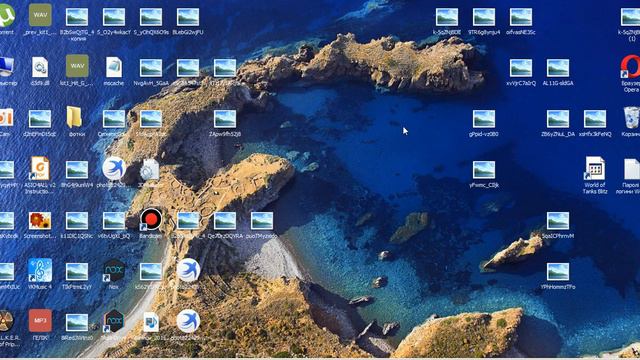640x360 pixels.
Task: Launch the Bandicam recorder shortcut
Action: click(x=151, y=220)
